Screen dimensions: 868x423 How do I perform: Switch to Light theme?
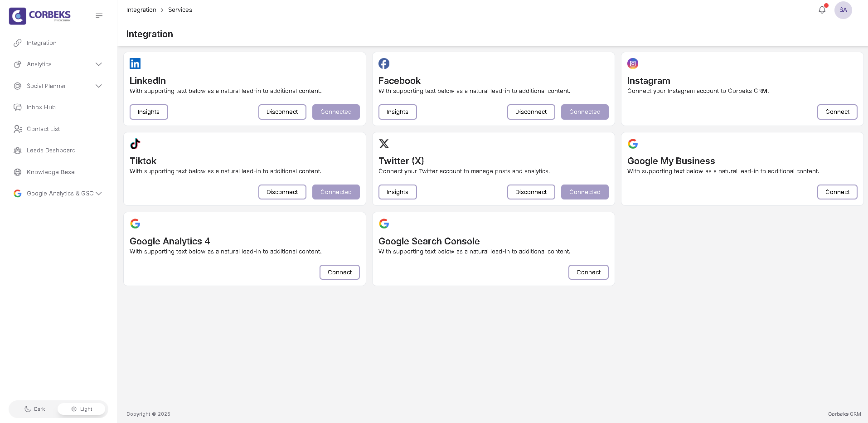pos(82,409)
